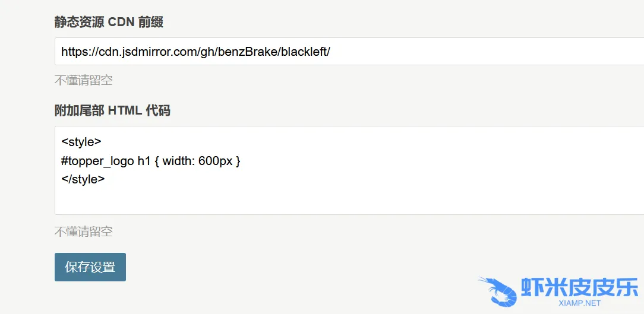The width and height of the screenshot is (644, 314).
Task: Place cursor on the #topper_logo h1 line
Action: click(150, 161)
